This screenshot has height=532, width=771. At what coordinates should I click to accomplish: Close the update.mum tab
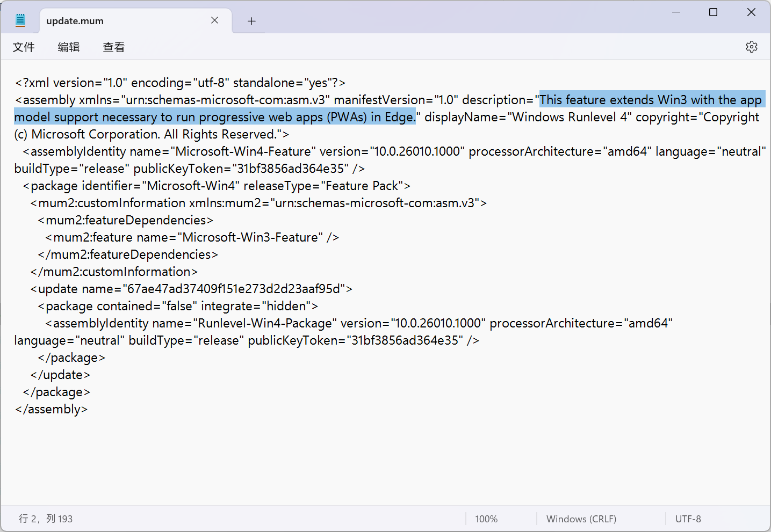[x=214, y=20]
